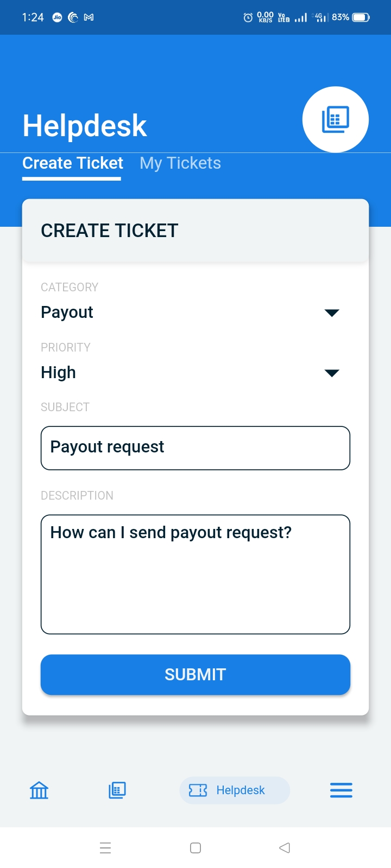Open the hamburger menu in bottom bar
The height and width of the screenshot is (868, 391).
tap(341, 790)
